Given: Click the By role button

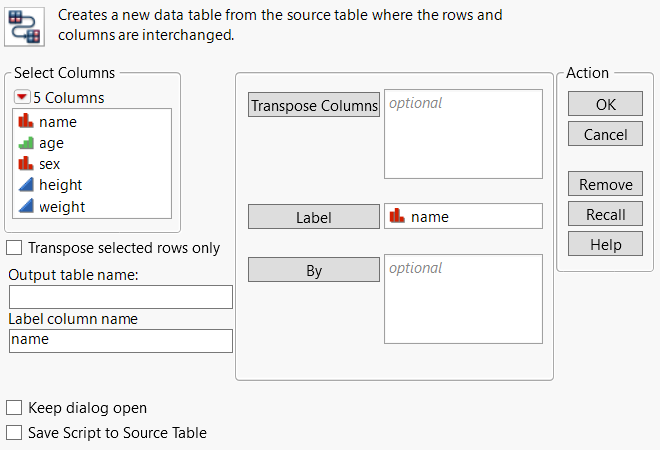Looking at the screenshot, I should tap(313, 271).
